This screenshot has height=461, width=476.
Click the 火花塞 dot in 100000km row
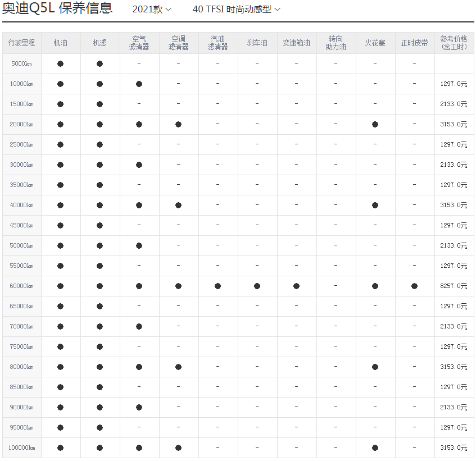[375, 448]
